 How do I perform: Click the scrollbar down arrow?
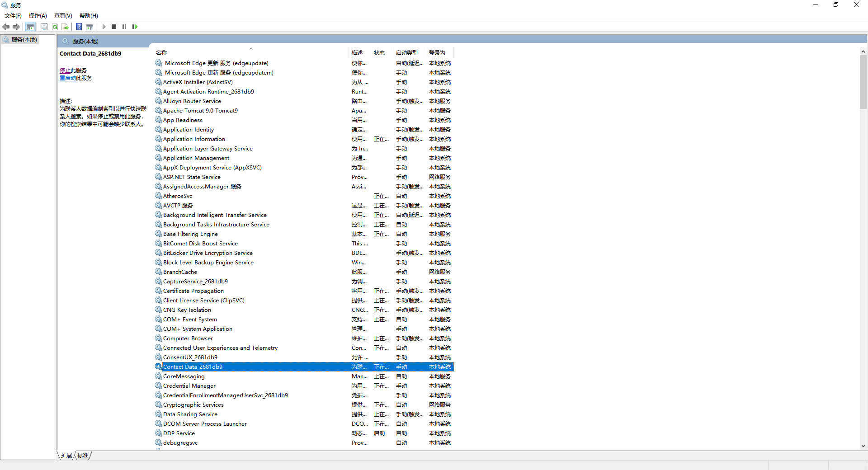pyautogui.click(x=863, y=446)
